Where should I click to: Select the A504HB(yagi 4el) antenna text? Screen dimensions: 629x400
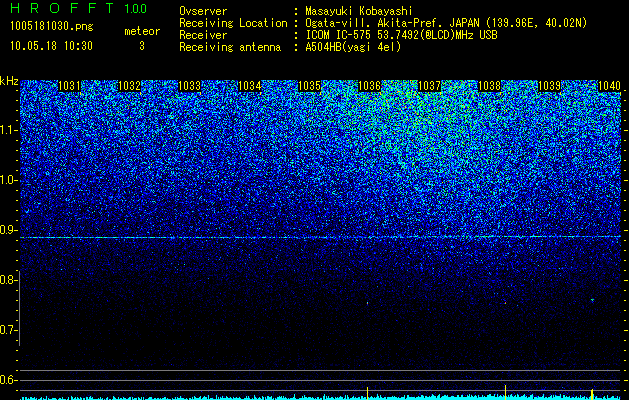pyautogui.click(x=353, y=47)
